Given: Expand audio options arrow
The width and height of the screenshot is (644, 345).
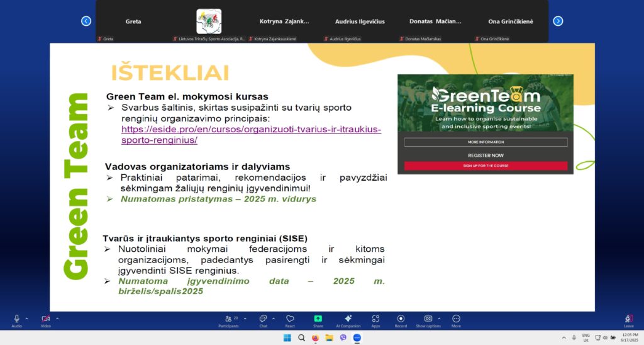Looking at the screenshot, I should point(26,319).
